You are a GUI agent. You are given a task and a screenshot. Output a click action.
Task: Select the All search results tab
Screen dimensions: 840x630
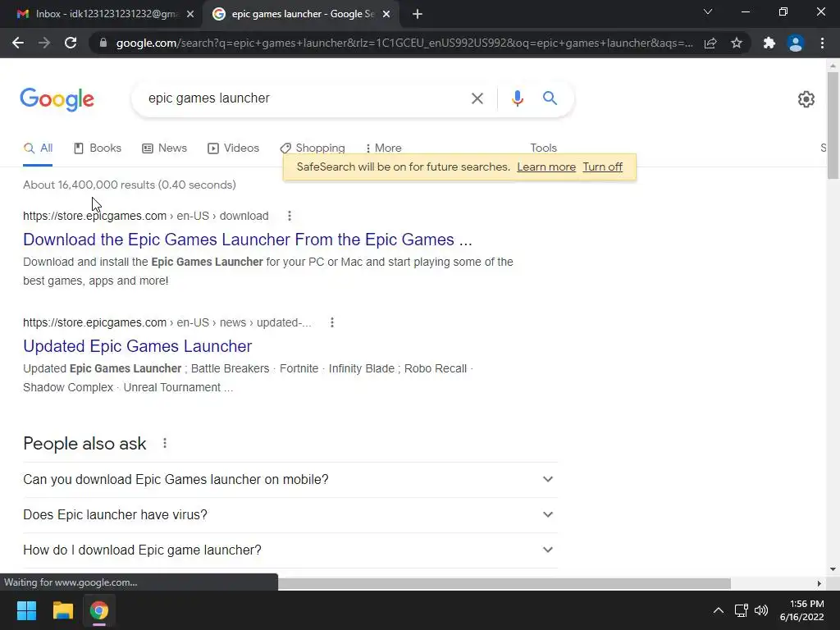pyautogui.click(x=38, y=148)
